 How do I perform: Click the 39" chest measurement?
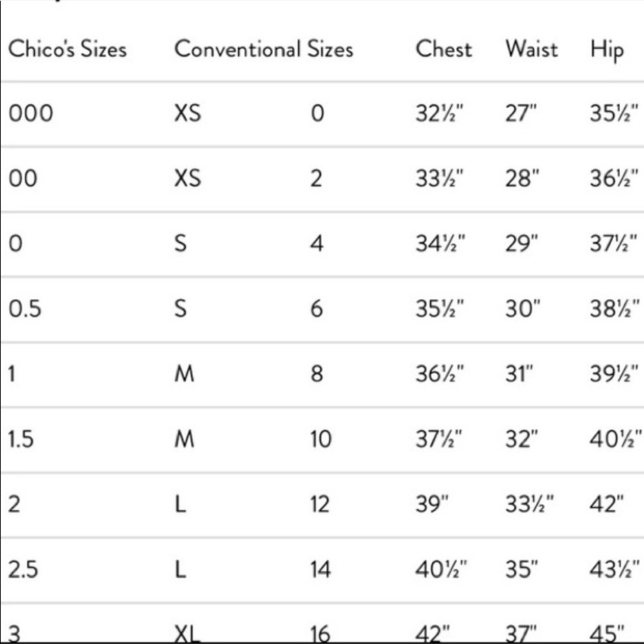(432, 504)
